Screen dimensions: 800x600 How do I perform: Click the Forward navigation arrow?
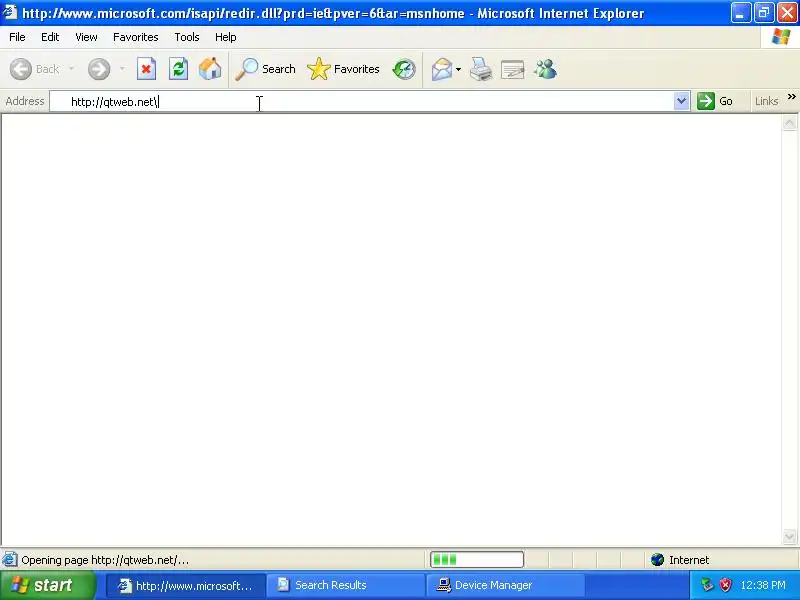98,69
